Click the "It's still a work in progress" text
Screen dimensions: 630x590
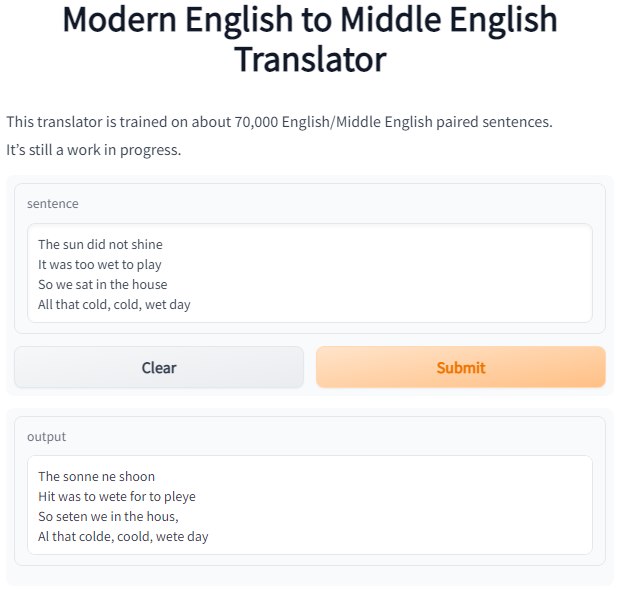point(94,150)
